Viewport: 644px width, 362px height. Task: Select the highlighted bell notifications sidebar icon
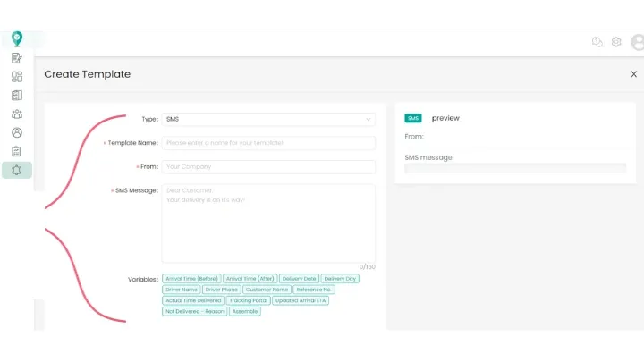click(16, 170)
